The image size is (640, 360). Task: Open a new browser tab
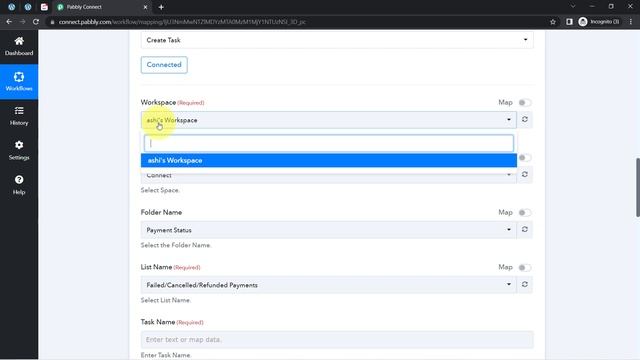[x=161, y=7]
